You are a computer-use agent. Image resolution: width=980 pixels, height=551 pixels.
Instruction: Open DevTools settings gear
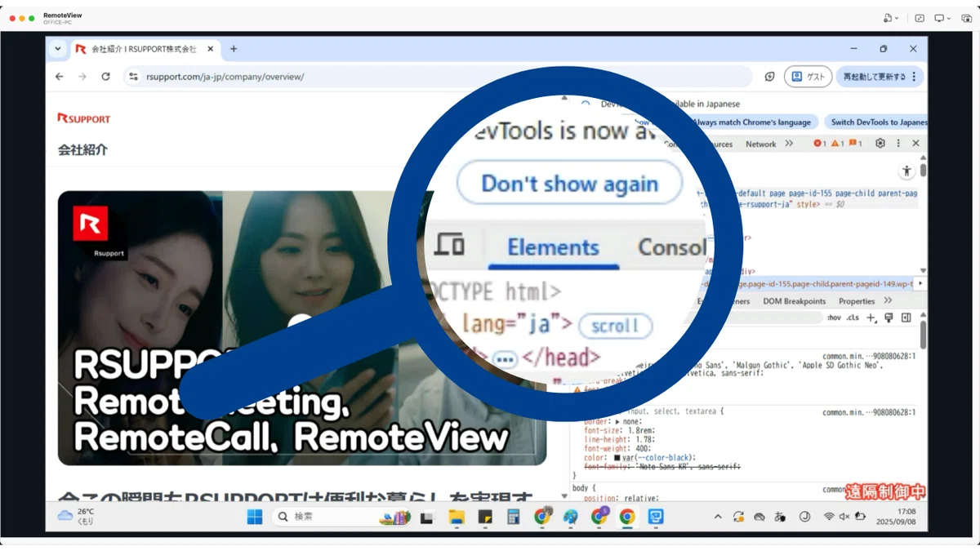(880, 144)
